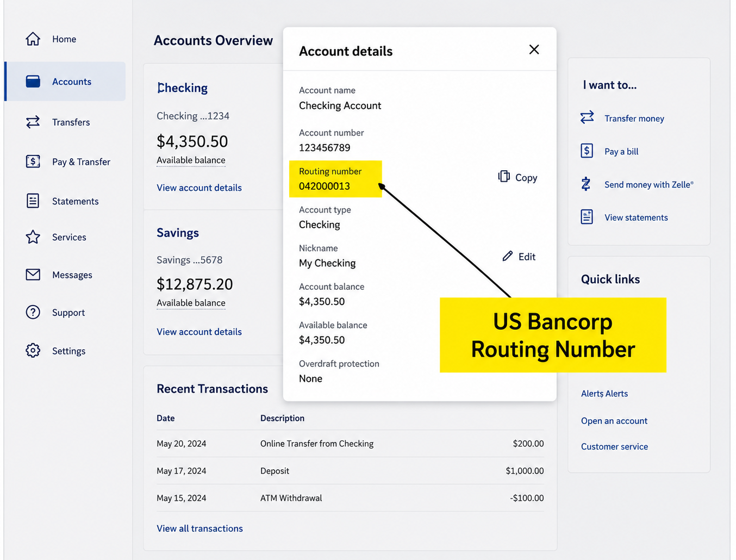The height and width of the screenshot is (560, 736).
Task: Click the View statements document icon
Action: [x=587, y=216]
